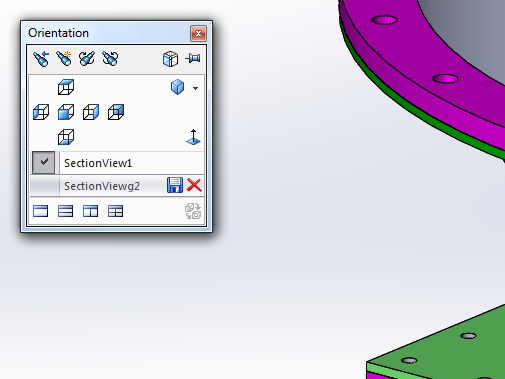Screen dimensions: 505x379
Task: Toggle the View Selector cube icon
Action: (x=170, y=59)
